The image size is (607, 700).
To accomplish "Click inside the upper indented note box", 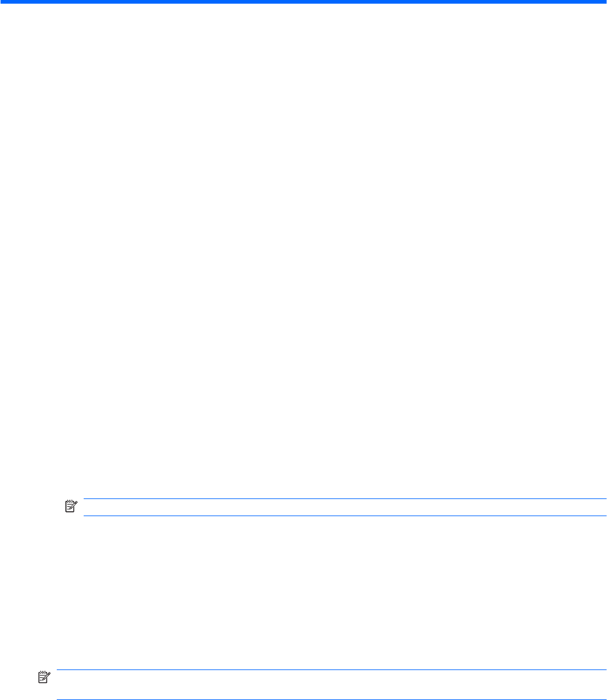I will [x=345, y=507].
